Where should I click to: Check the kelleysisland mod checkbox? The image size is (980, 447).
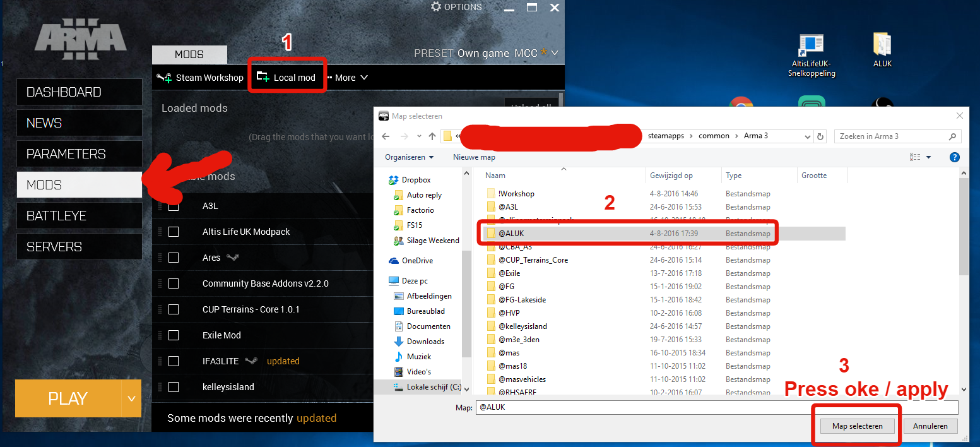point(174,387)
